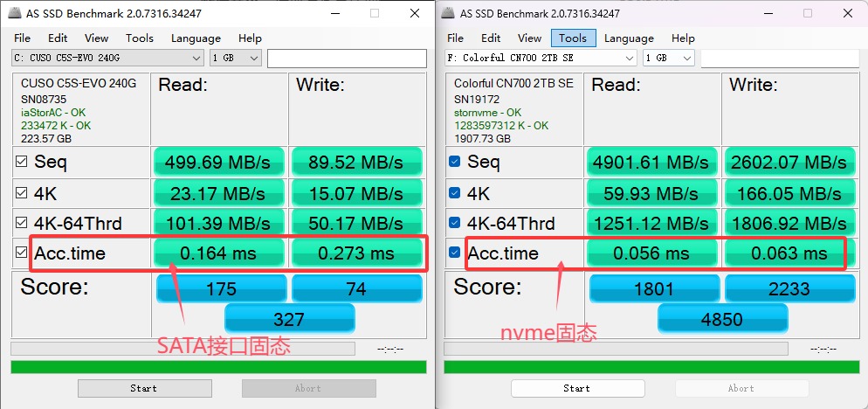This screenshot has height=409, width=868.
Task: Open the C: CUSO C5S-EVO 240G drive dropdown
Action: click(x=107, y=58)
